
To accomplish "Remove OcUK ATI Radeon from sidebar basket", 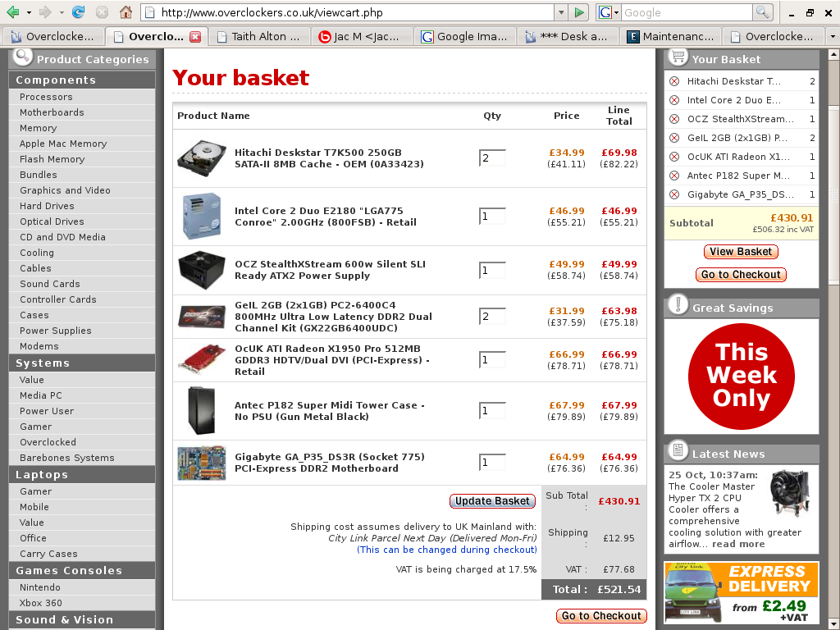I will 674,157.
